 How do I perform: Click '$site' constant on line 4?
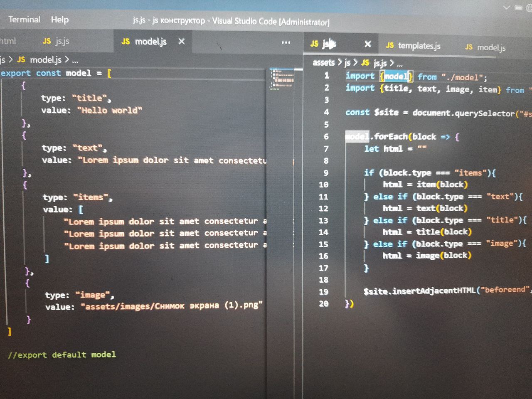click(386, 112)
